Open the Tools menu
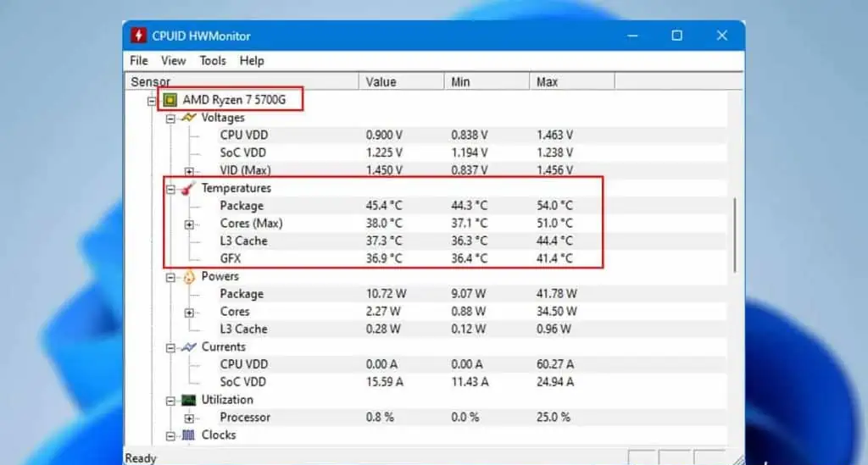868x465 pixels. click(x=213, y=61)
